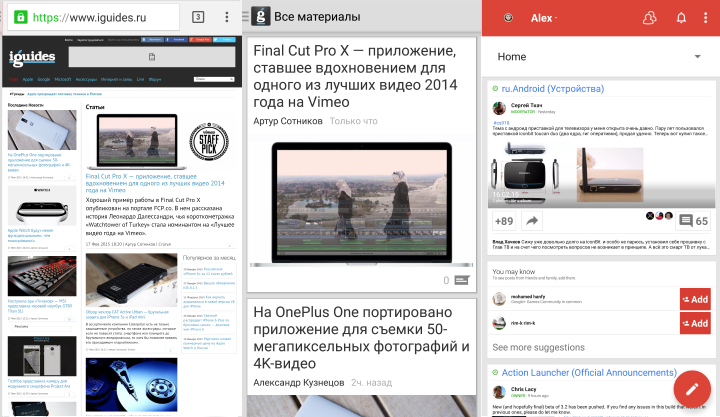
Task: Open ru.Android (Устройства) community link
Action: 552,89
